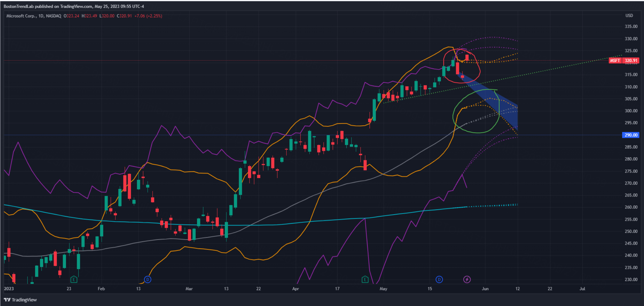
Task: Click the 250.00 price axis label
Action: 631,231
